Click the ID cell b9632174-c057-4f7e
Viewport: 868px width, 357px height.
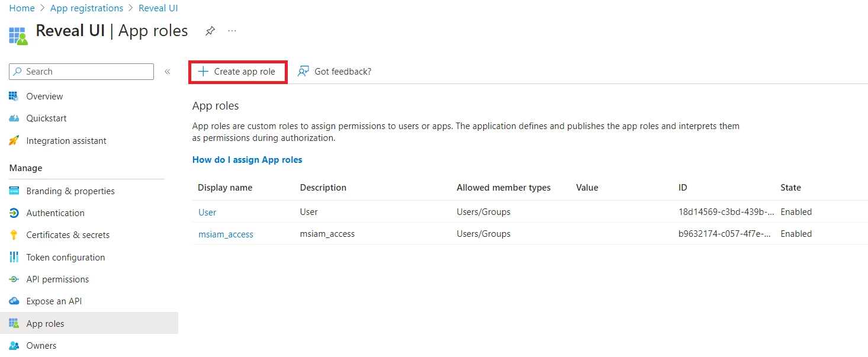pyautogui.click(x=726, y=234)
